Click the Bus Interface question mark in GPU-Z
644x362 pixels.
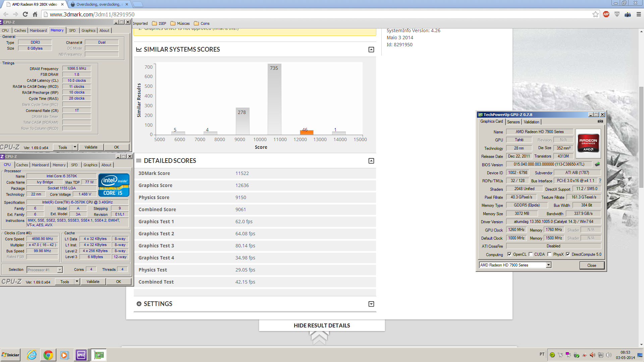(600, 181)
